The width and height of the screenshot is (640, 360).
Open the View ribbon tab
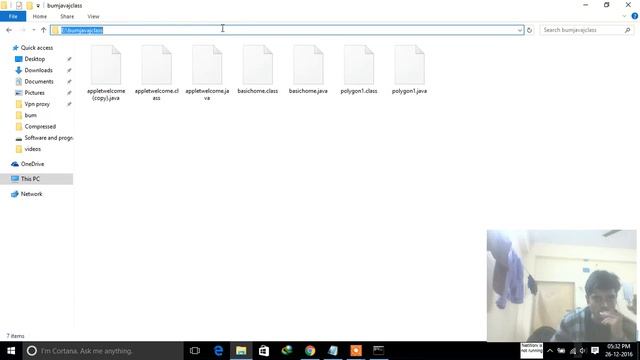[93, 16]
